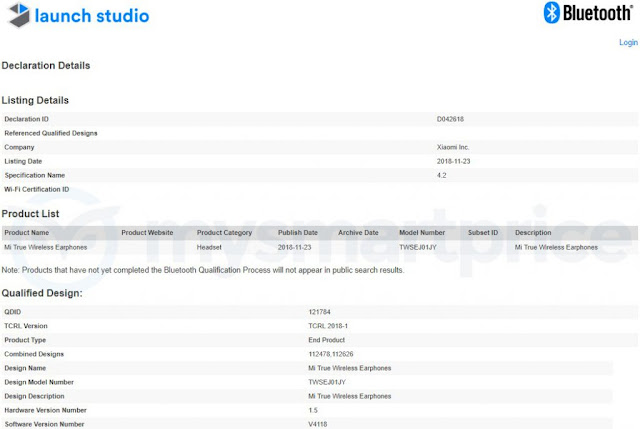This screenshot has width=640, height=429.
Task: Click the Subset ID column header
Action: (x=483, y=233)
